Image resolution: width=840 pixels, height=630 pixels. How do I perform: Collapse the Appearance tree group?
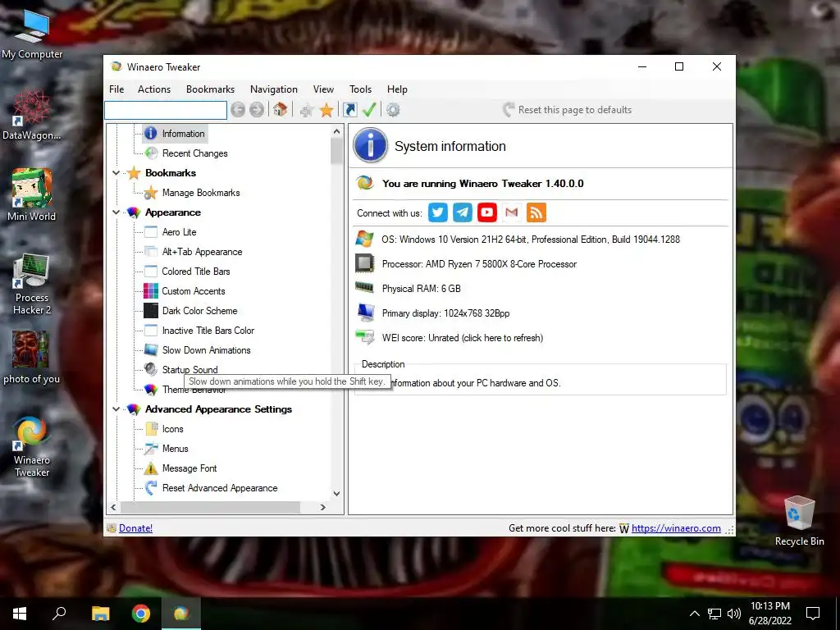(x=116, y=212)
